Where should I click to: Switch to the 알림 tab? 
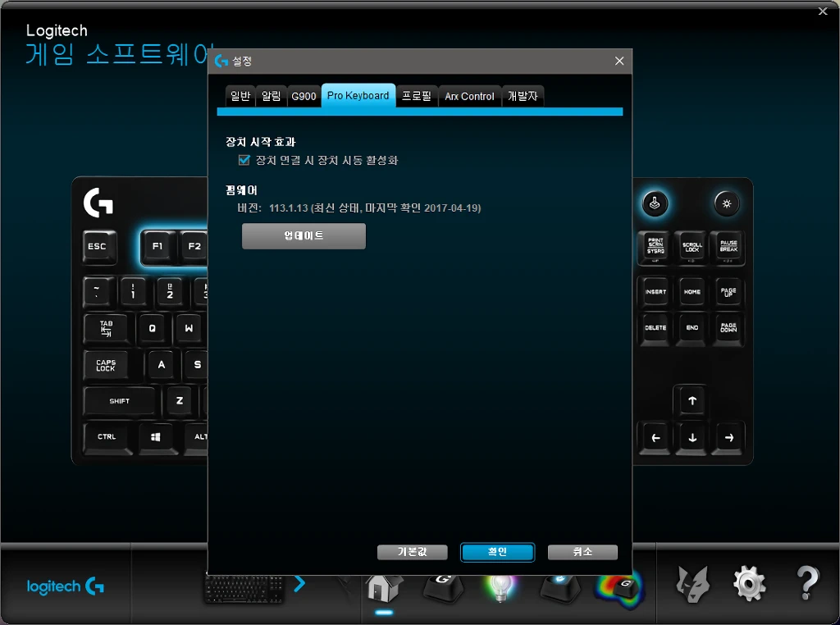point(271,97)
